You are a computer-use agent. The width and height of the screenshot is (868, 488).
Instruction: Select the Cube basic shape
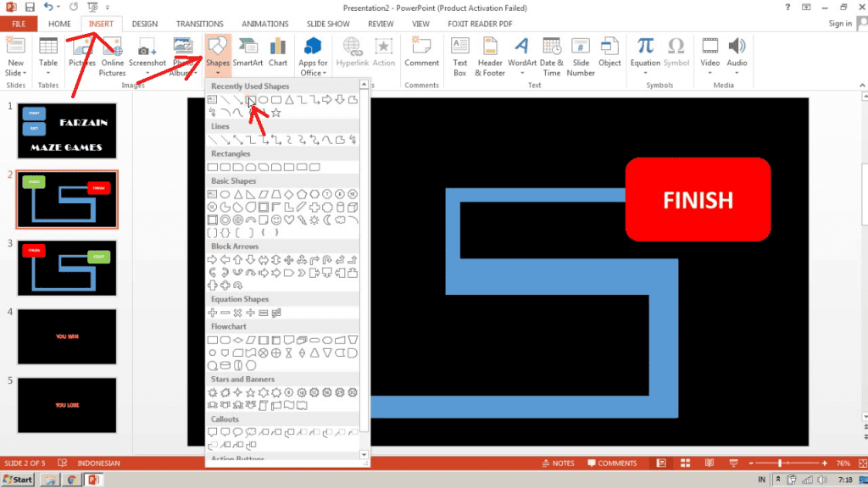point(353,208)
